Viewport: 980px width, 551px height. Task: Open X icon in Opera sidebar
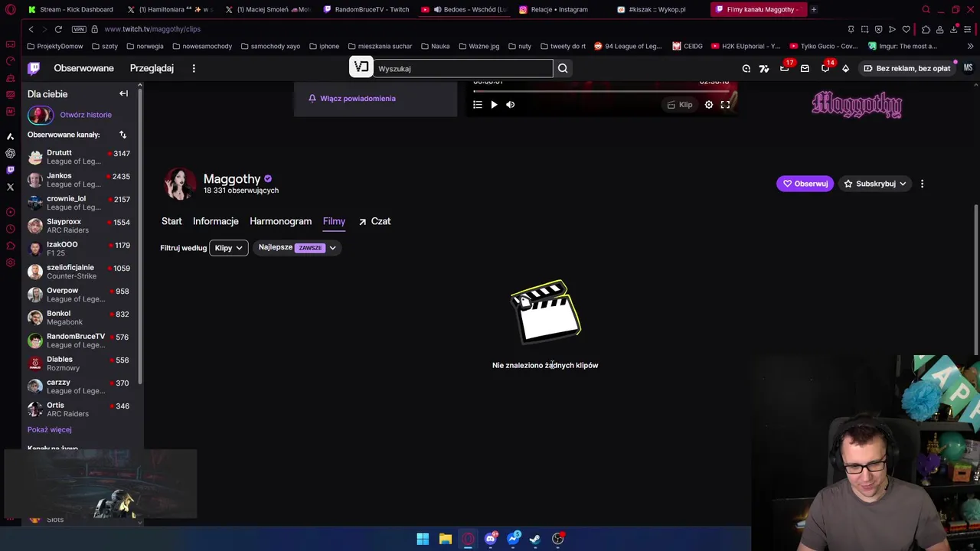click(x=10, y=187)
